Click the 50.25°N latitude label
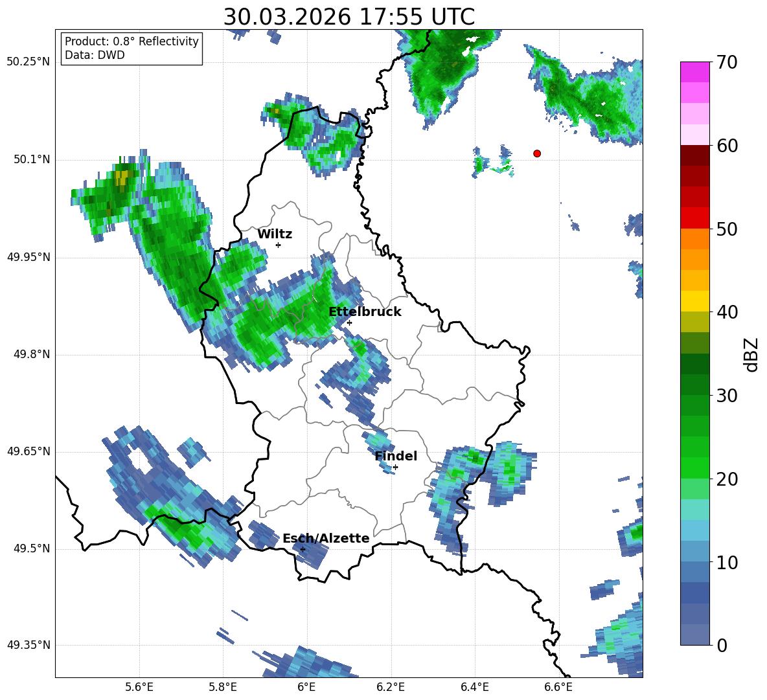 [29, 62]
